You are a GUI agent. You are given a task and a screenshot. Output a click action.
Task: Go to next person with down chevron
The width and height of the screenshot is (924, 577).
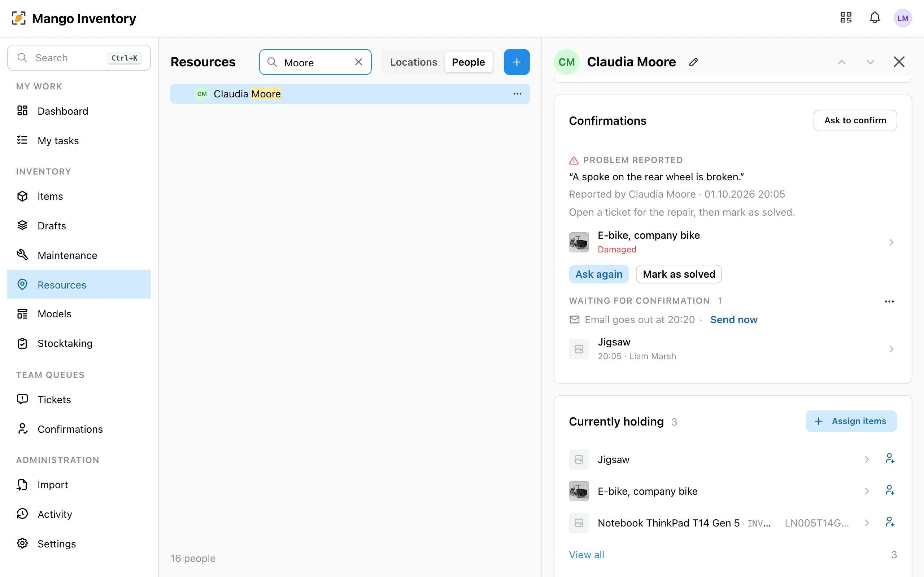point(870,62)
